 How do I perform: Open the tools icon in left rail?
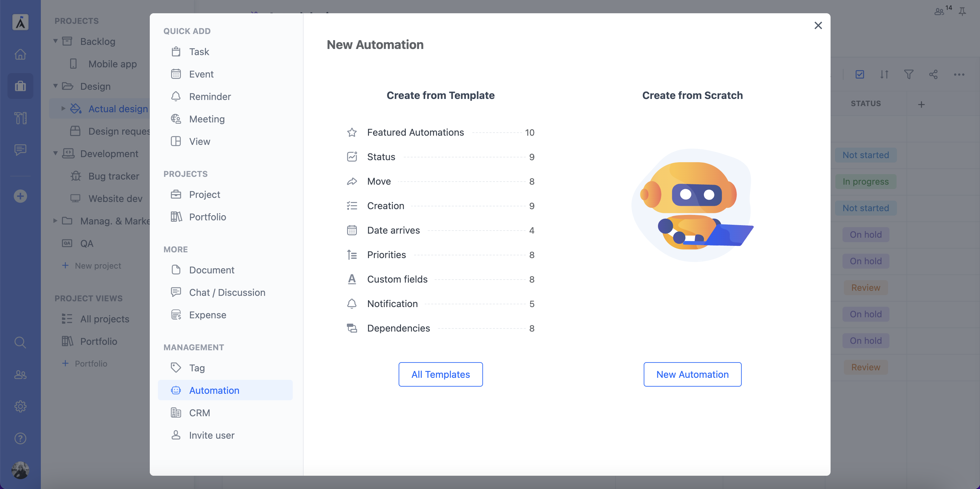point(20,118)
